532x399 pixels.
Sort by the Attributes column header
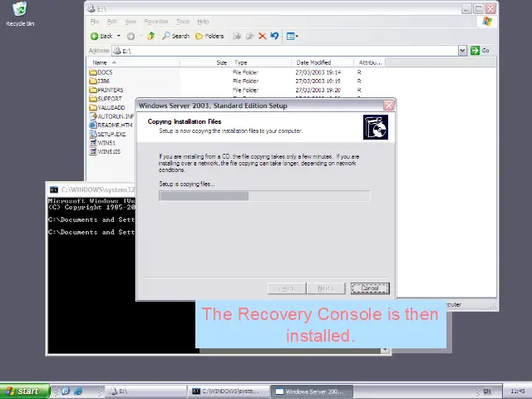[369, 62]
